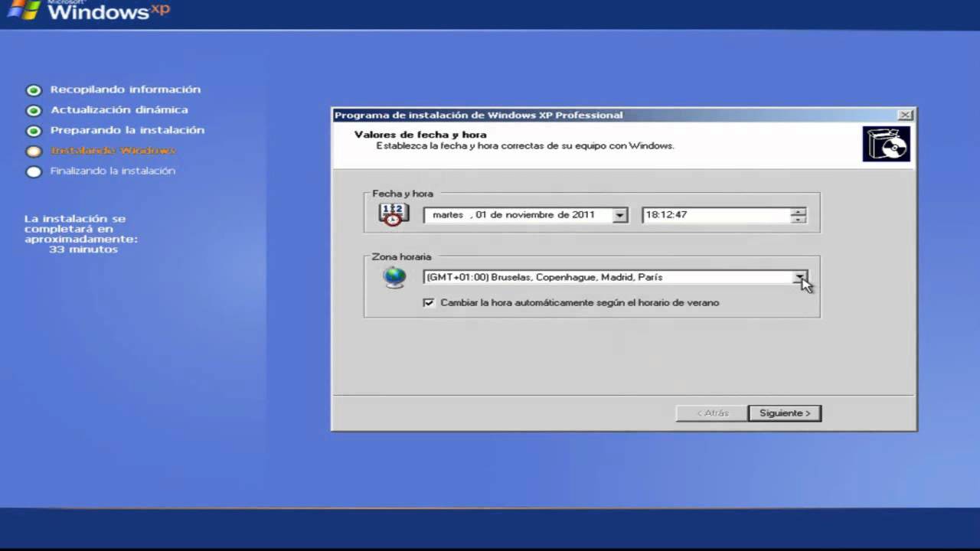Click Instalando Windows active step indicator

click(34, 152)
